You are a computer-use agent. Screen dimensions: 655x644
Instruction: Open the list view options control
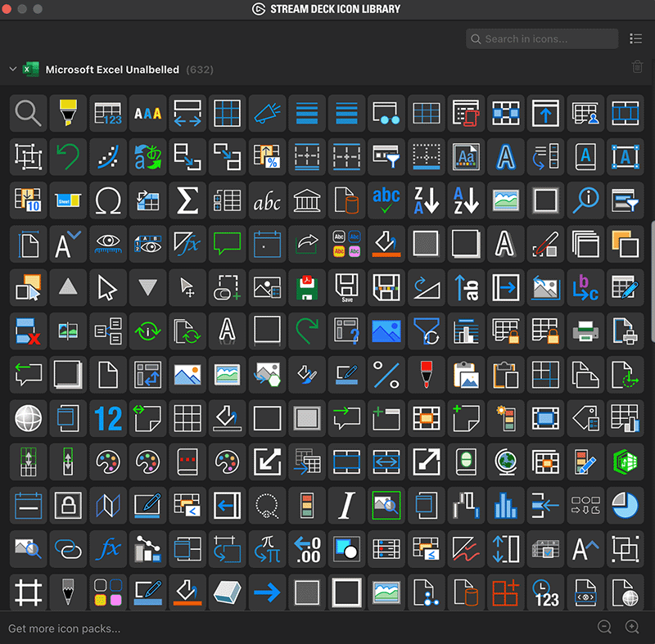tap(636, 38)
